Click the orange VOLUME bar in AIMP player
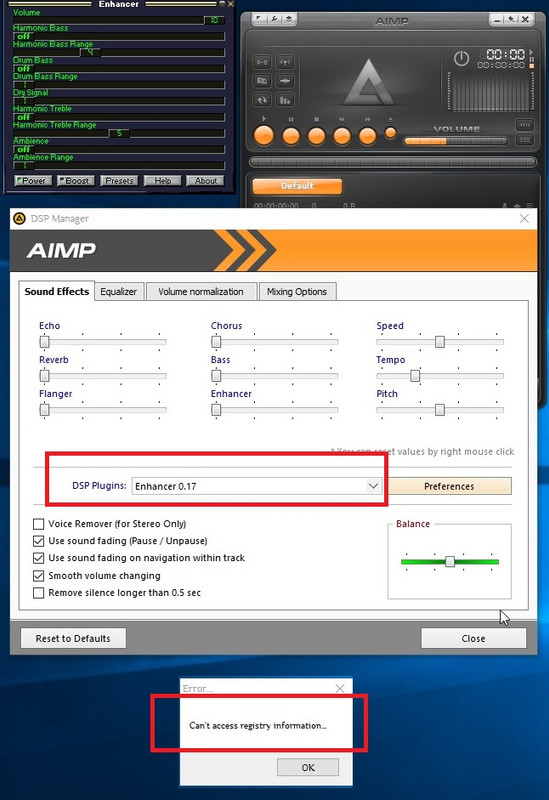Viewport: 549px width, 800px height. click(456, 141)
